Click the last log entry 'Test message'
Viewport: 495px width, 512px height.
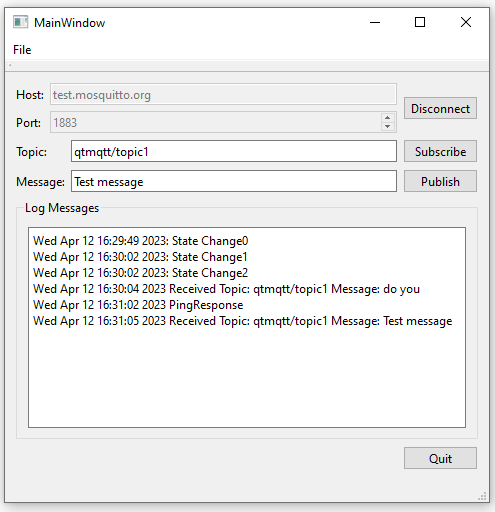coord(243,321)
